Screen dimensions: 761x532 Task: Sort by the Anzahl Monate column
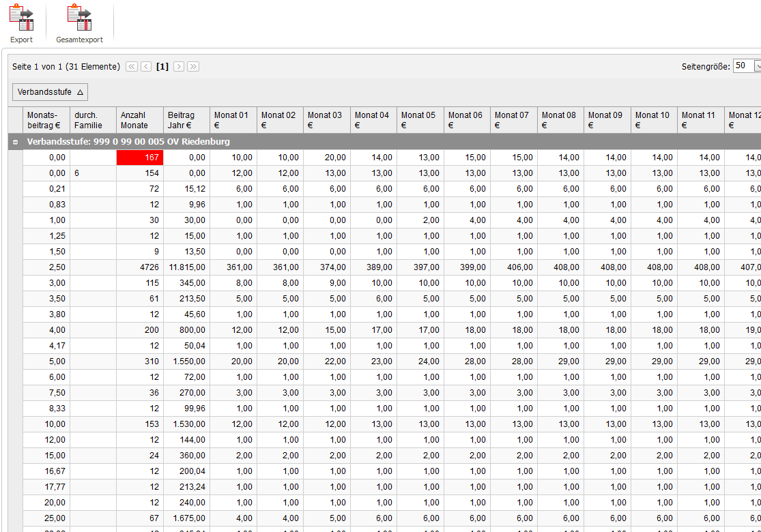click(140, 120)
